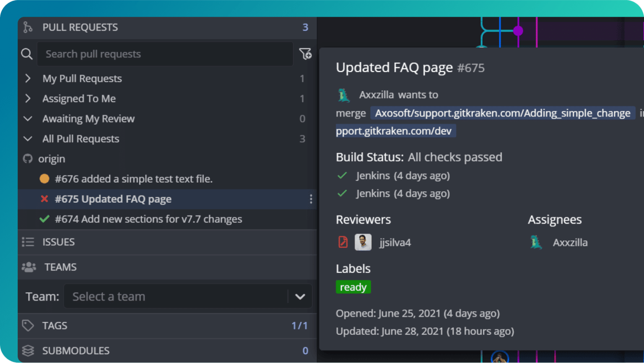Click second Jenkins green check icon

(343, 193)
